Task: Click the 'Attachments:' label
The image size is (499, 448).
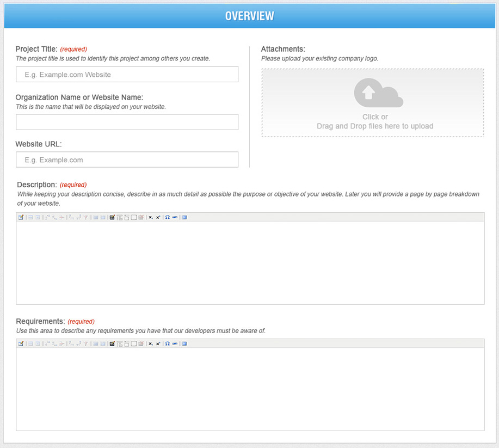Action: coord(283,49)
